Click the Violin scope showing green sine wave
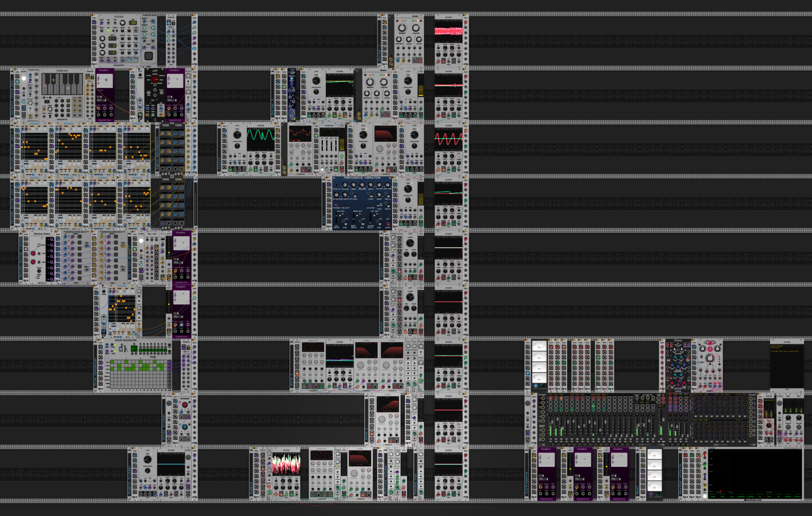812x516 pixels. 261,140
